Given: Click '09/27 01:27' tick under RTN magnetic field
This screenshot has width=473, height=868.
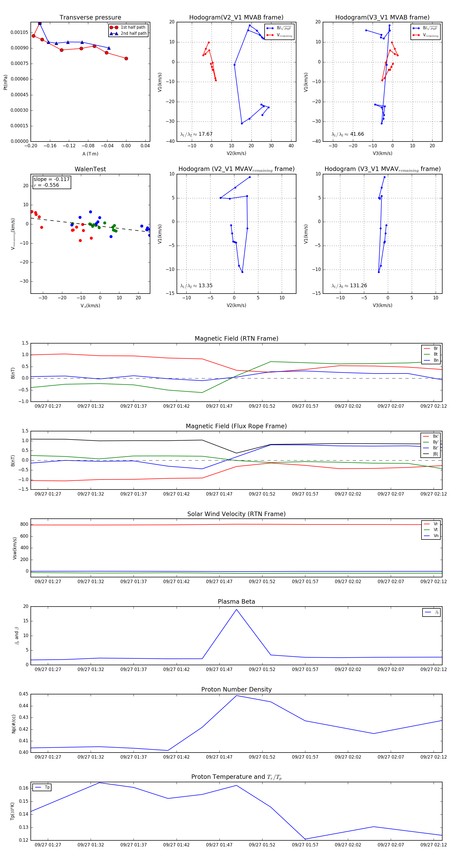Looking at the screenshot, I should 48,406.
